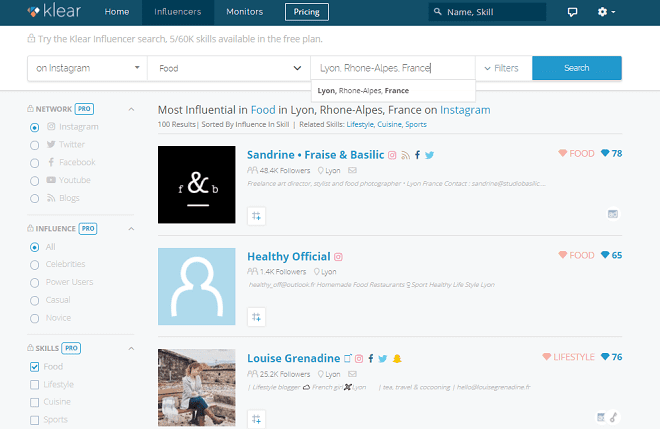Open Healthy Official's Instagram icon
Viewport: 660px width, 429px height.
tap(338, 257)
